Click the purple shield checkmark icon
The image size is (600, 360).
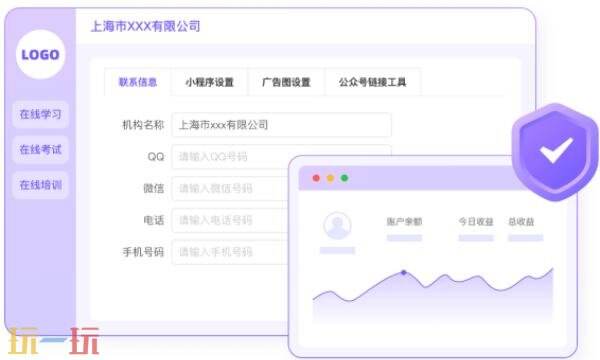coord(555,152)
